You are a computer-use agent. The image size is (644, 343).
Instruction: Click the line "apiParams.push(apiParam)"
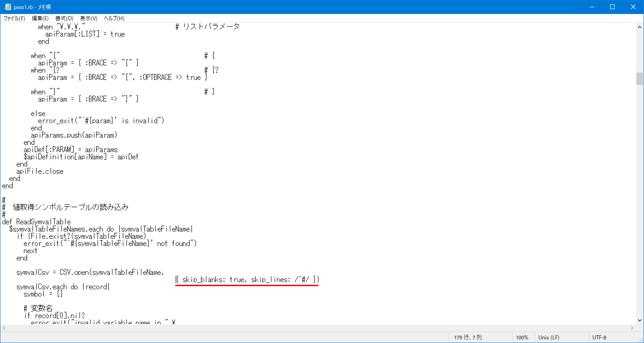point(74,135)
